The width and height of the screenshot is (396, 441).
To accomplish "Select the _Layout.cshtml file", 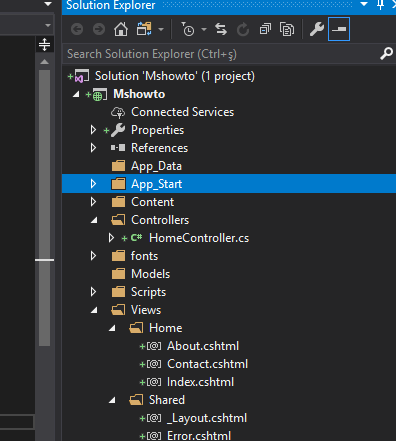I will 207,418.
